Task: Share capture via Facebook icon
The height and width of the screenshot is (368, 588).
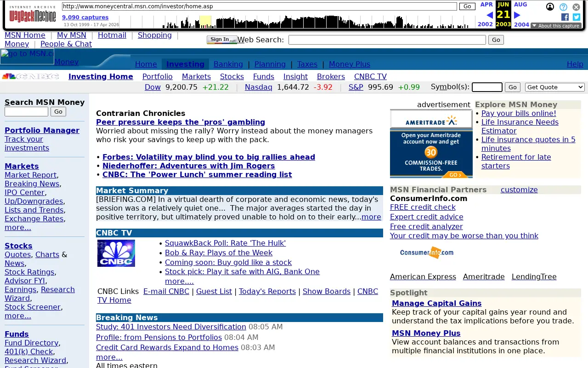Action: 565,17
